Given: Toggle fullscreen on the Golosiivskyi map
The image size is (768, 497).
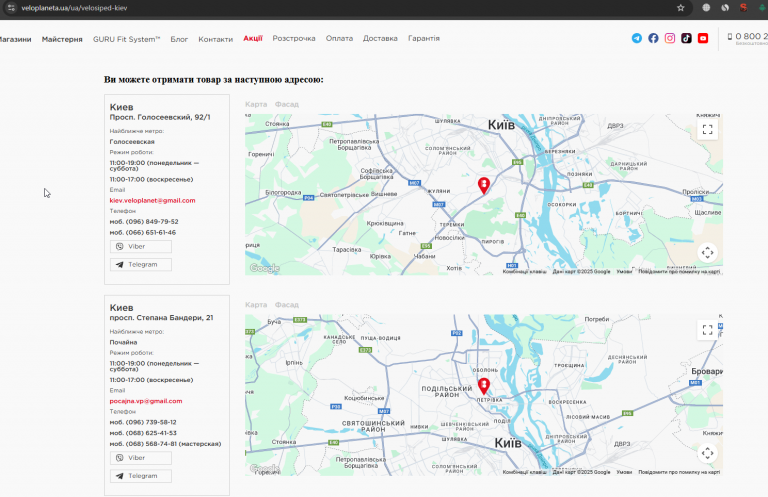Looking at the screenshot, I should [707, 130].
